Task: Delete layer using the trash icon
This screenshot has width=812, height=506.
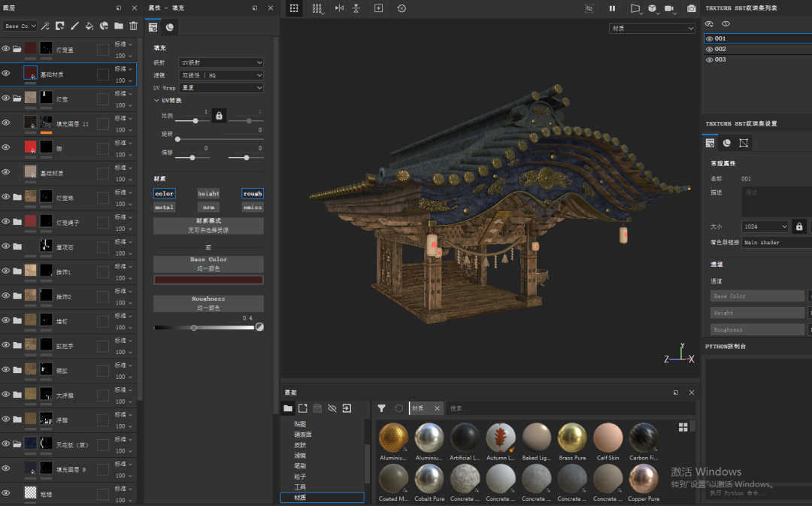Action: [133, 26]
